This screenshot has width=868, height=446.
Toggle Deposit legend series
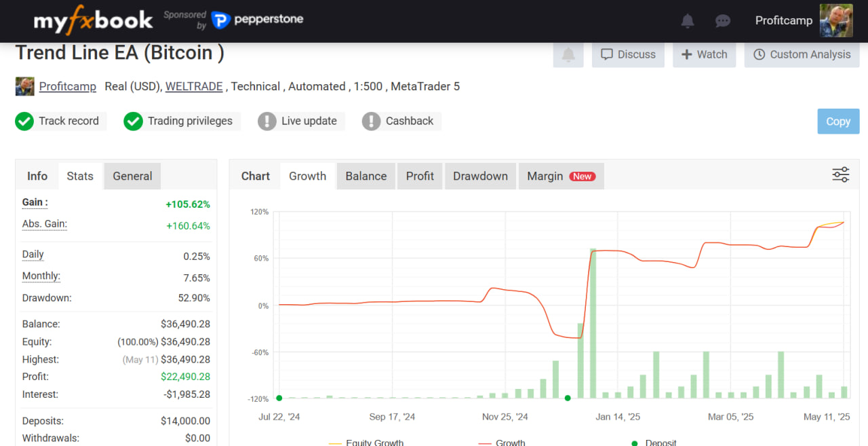tap(654, 443)
